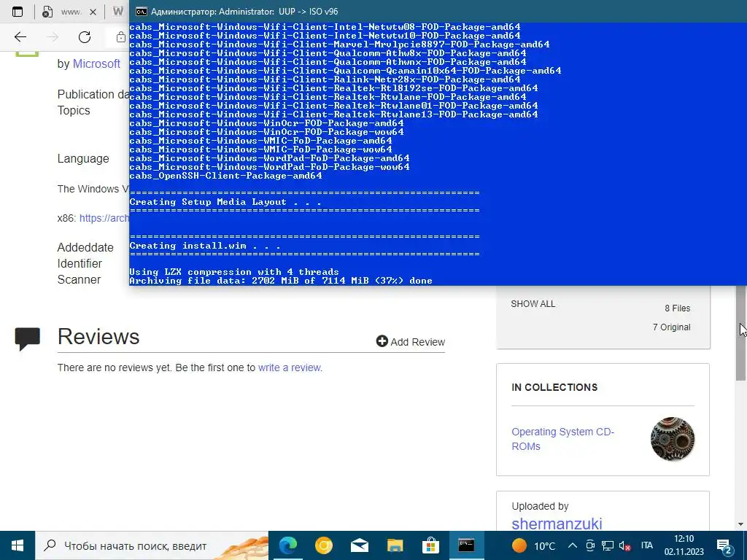Click the page vertical scrollbar thumb

pos(741,332)
